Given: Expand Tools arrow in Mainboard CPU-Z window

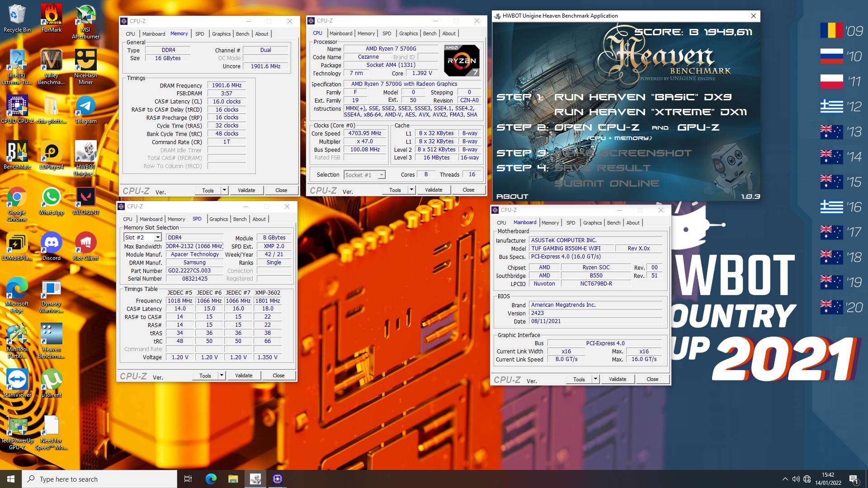Looking at the screenshot, I should [x=595, y=379].
